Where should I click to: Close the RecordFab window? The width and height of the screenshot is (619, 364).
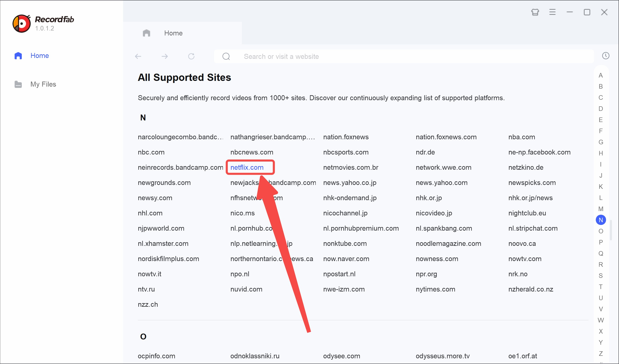pos(604,12)
